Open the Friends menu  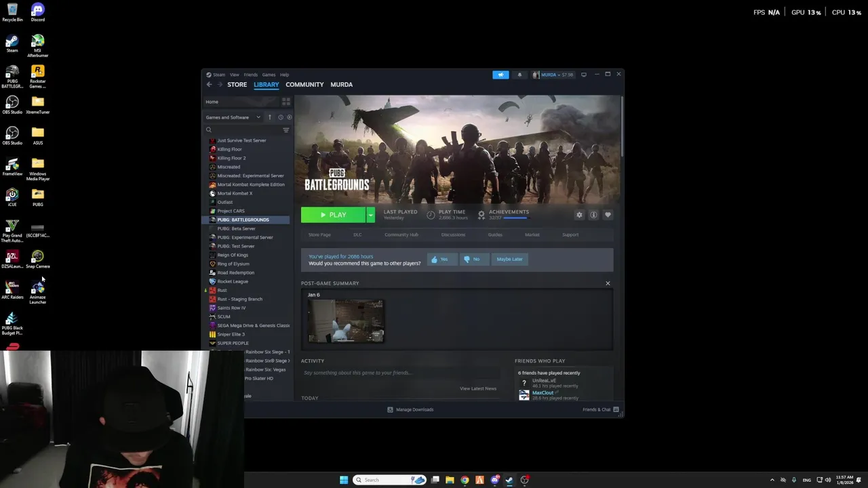click(x=250, y=75)
